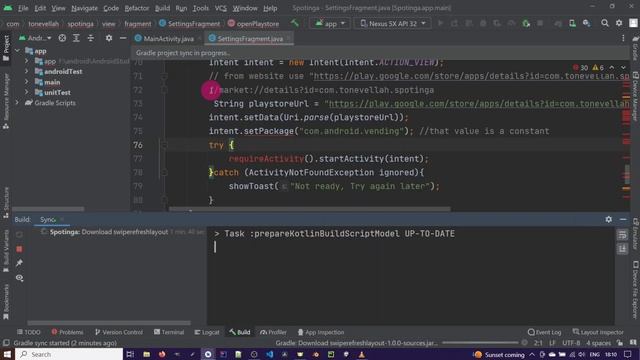Select the Spotinga download task row
The height and width of the screenshot is (360, 640).
122,232
